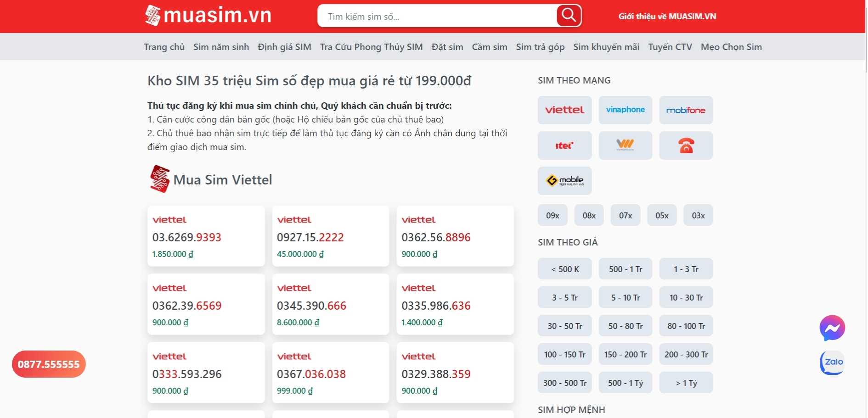Select the red landline phone icon filter

click(x=686, y=145)
